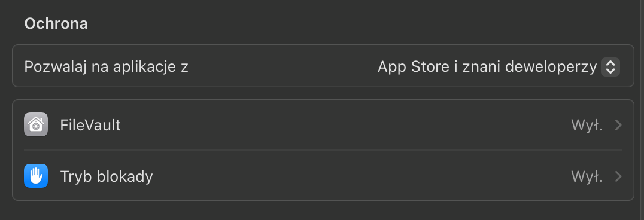Image resolution: width=644 pixels, height=220 pixels.
Task: Open the Tryb blokady label
Action: [x=107, y=176]
